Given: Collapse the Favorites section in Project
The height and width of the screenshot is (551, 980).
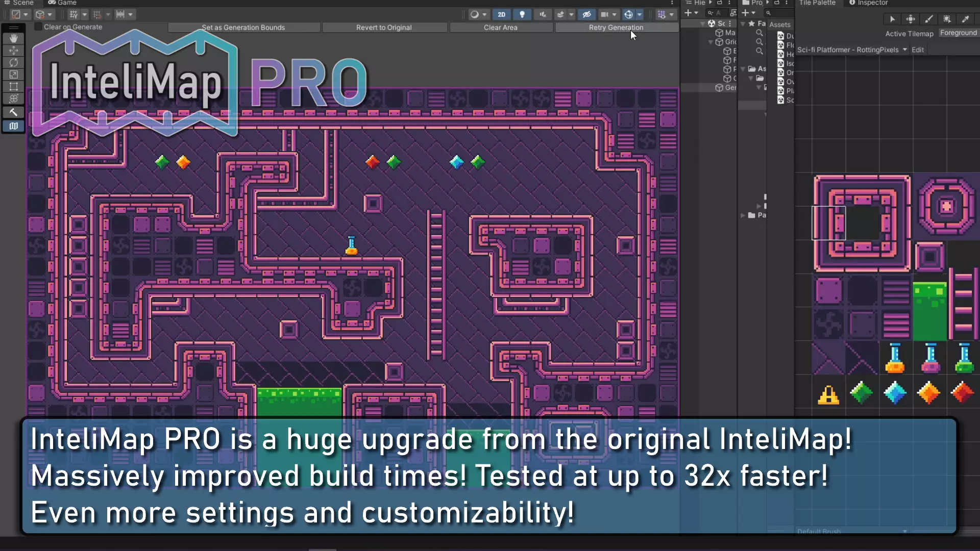Looking at the screenshot, I should 743,24.
